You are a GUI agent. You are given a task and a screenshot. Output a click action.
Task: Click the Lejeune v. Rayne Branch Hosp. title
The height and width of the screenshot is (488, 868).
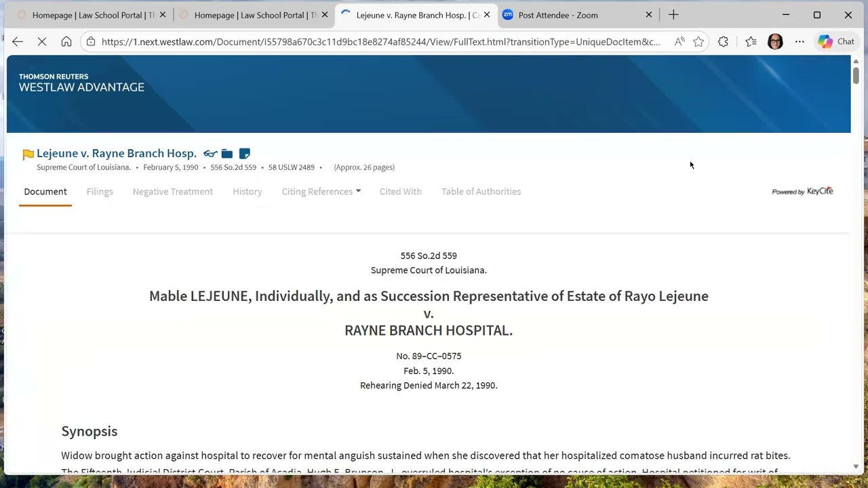[117, 153]
